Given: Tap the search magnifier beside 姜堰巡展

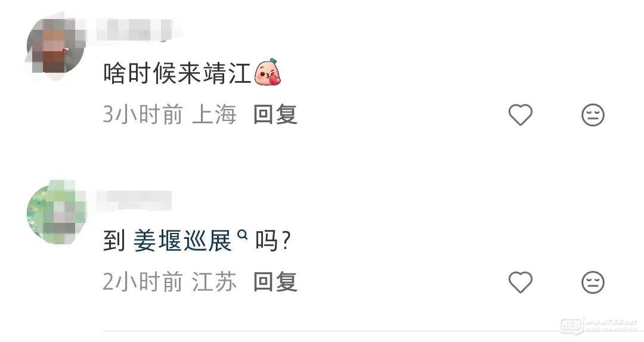Looking at the screenshot, I should point(243,235).
